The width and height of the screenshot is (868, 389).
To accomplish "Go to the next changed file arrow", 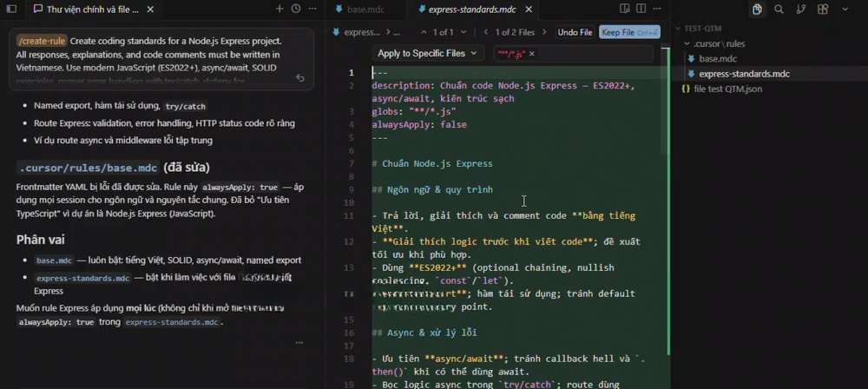I will point(545,32).
